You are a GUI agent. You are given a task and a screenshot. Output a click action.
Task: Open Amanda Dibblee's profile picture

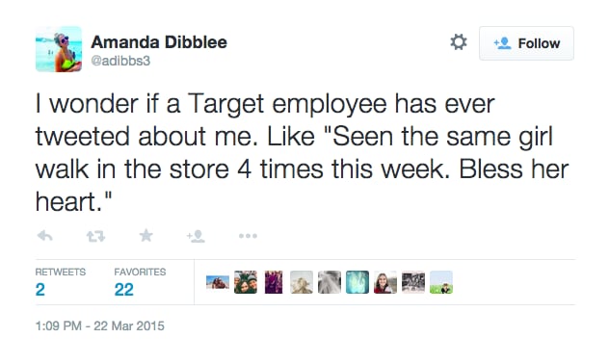point(59,49)
